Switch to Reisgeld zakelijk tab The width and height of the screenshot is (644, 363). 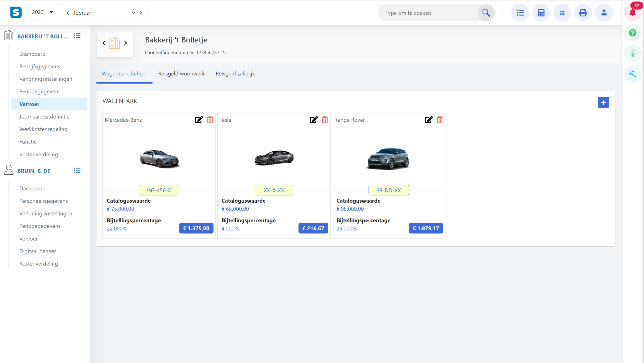click(235, 74)
